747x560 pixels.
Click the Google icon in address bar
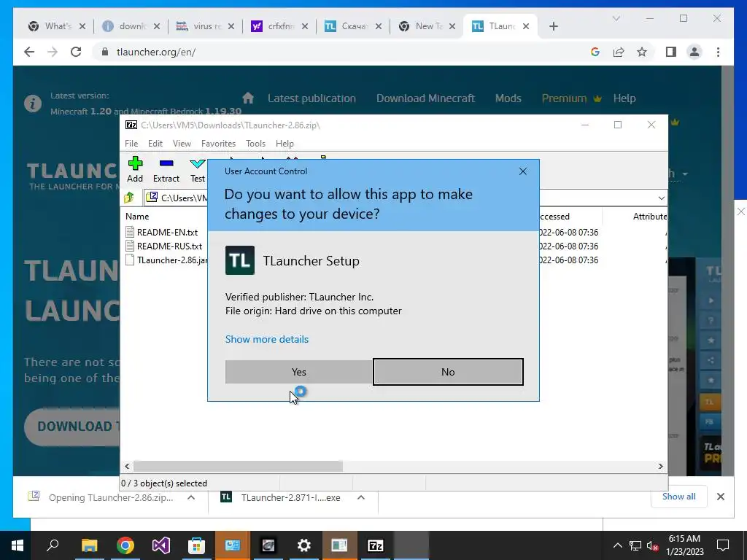pyautogui.click(x=595, y=52)
